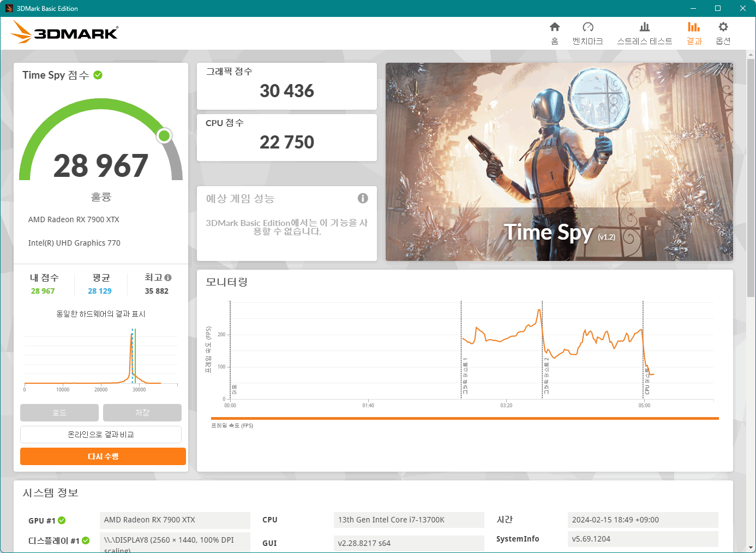Click the scrollbar up arrow

[x=751, y=55]
